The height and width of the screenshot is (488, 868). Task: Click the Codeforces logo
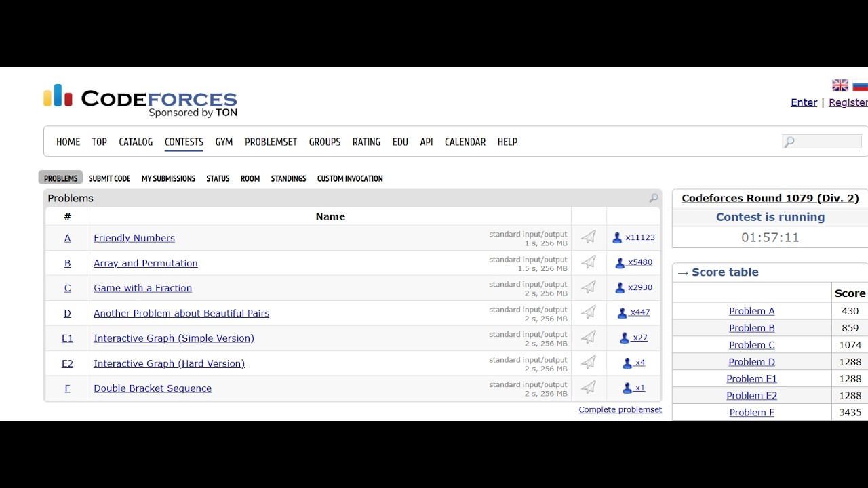(x=140, y=100)
